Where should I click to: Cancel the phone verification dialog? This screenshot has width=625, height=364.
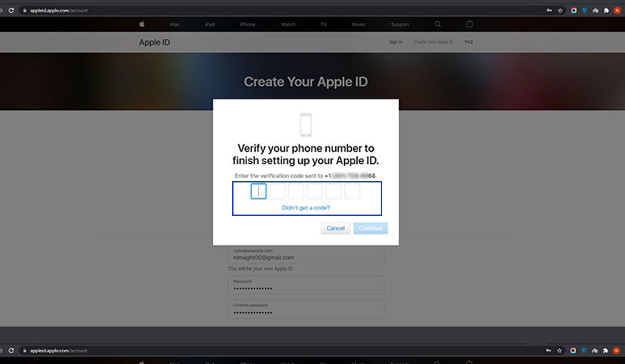pos(335,228)
